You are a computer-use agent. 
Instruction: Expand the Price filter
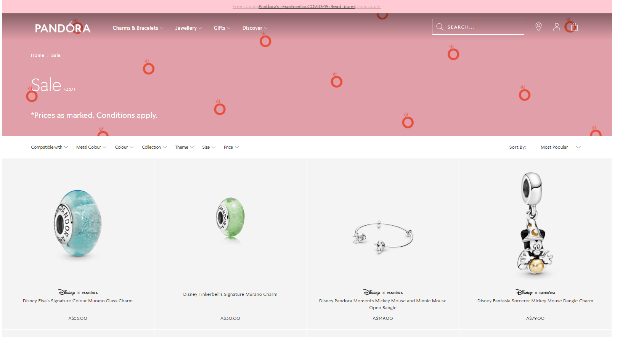(231, 147)
